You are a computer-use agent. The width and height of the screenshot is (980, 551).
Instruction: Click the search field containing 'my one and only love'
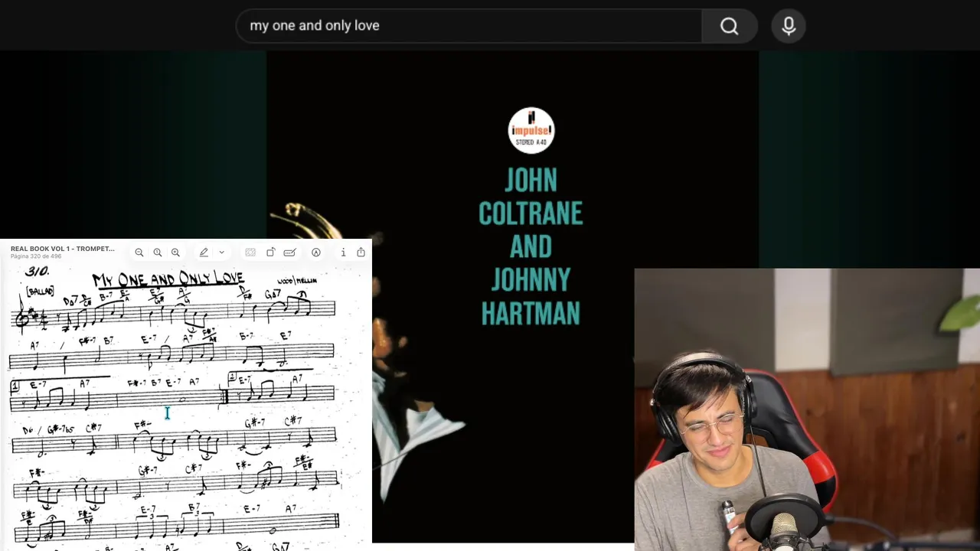point(469,26)
